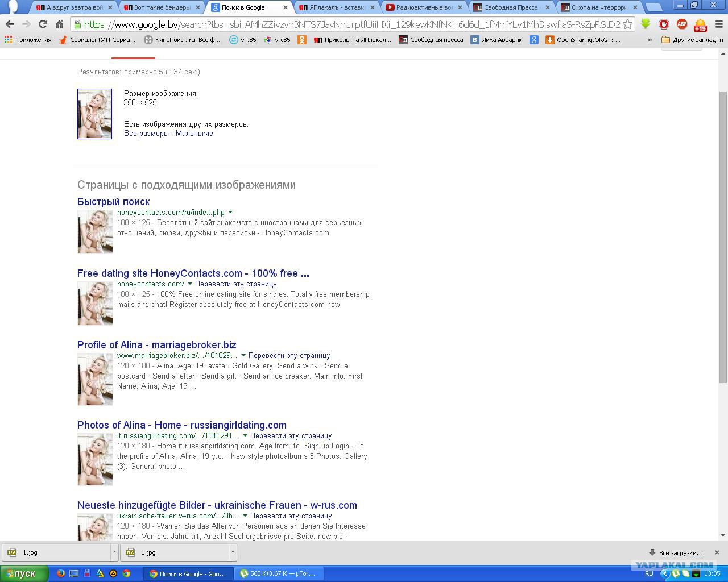Image resolution: width=728 pixels, height=582 pixels.
Task: Click the 'Маленькие' size link
Action: tap(195, 133)
